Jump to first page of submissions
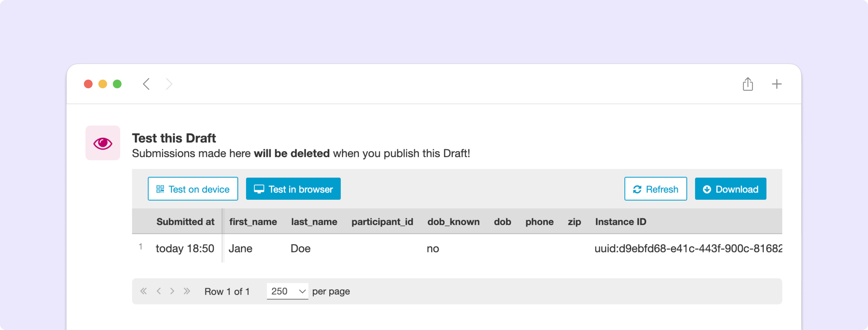Screen dimensions: 868x330 pos(143,291)
